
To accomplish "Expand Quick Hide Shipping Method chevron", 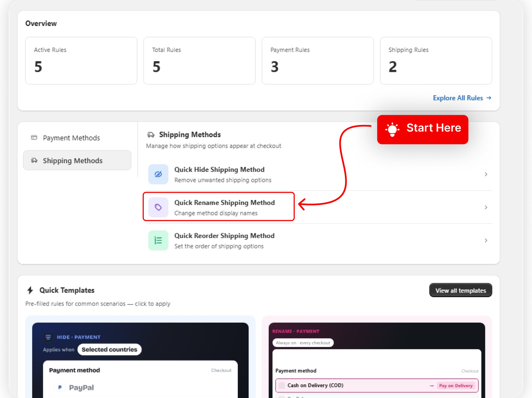I will 486,174.
